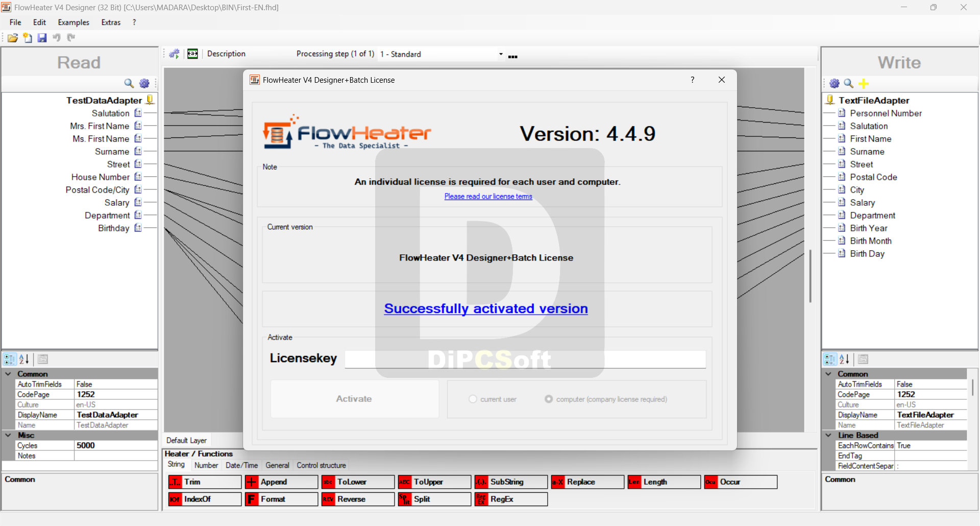This screenshot has height=526, width=980.
Task: Switch to the Number functions tab
Action: coord(206,465)
